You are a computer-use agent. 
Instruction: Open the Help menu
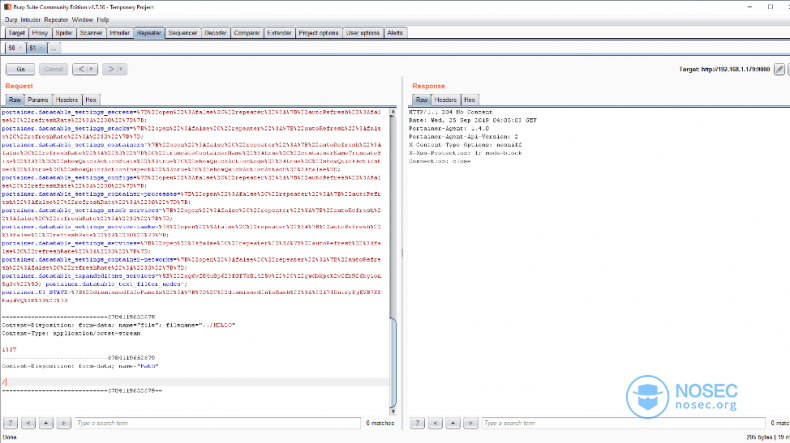click(103, 20)
